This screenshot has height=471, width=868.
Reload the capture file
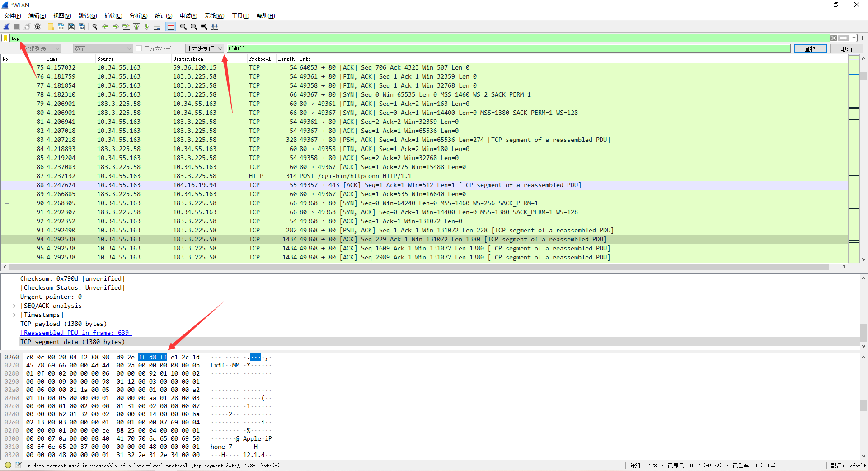tap(82, 27)
